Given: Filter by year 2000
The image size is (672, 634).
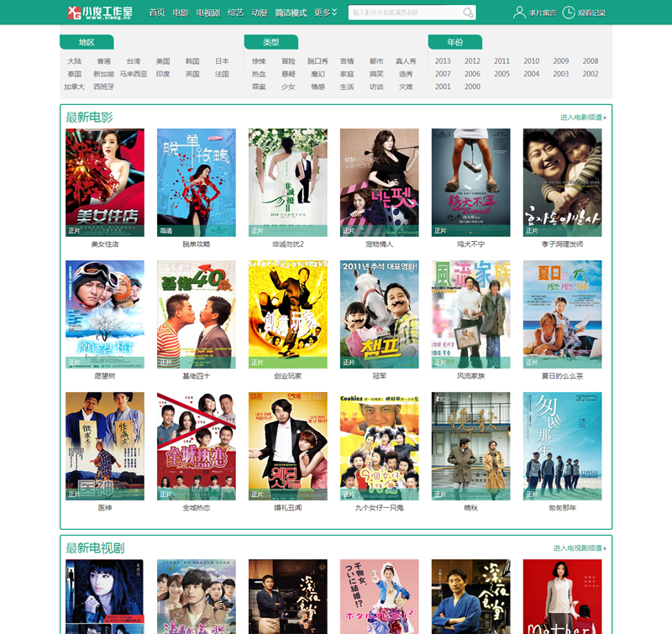Looking at the screenshot, I should [x=472, y=86].
